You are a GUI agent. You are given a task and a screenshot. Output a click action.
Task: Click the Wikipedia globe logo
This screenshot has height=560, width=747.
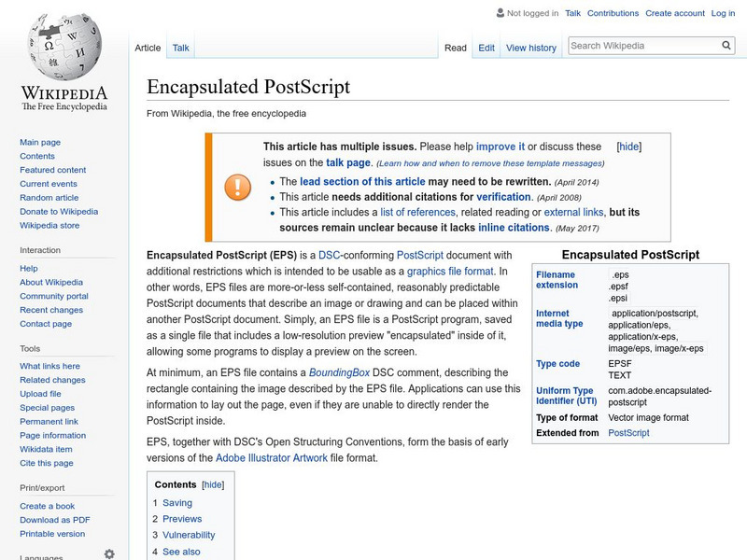pyautogui.click(x=64, y=47)
